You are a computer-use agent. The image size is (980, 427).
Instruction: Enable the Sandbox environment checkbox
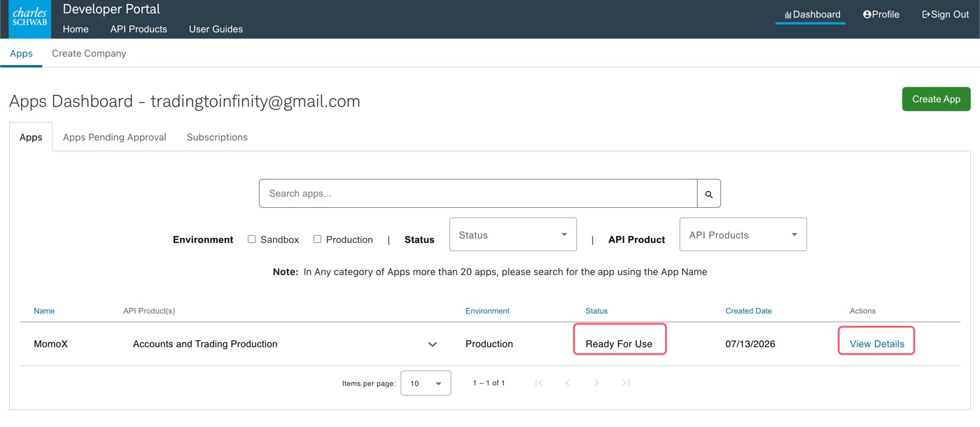point(251,239)
